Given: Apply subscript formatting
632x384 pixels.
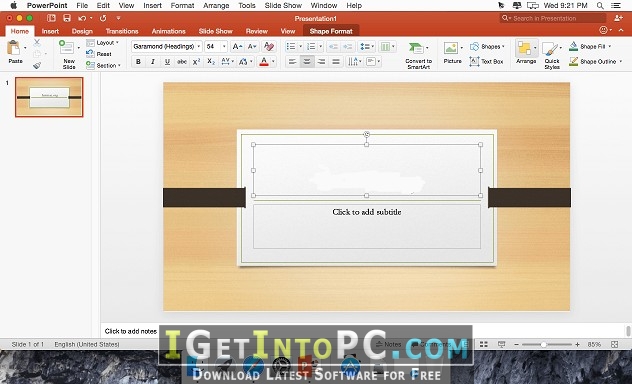Looking at the screenshot, I should 211,62.
